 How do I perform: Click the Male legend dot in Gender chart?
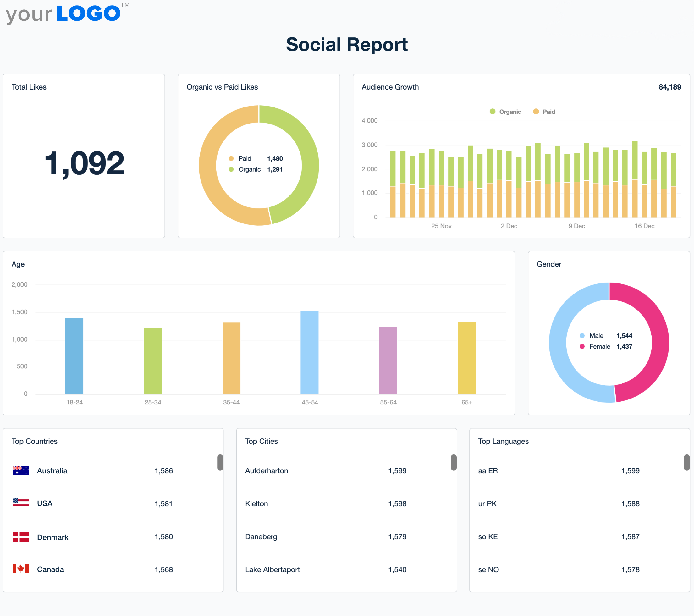coord(583,336)
